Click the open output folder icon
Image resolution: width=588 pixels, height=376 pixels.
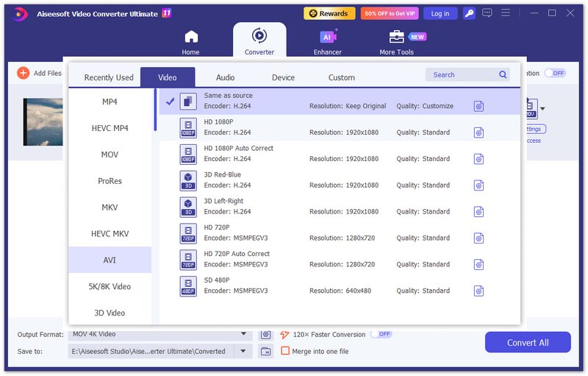tap(266, 352)
